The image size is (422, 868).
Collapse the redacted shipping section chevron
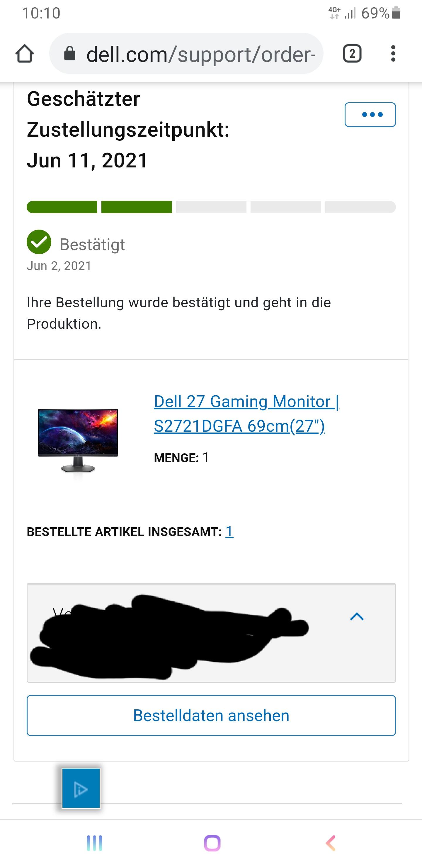(357, 616)
